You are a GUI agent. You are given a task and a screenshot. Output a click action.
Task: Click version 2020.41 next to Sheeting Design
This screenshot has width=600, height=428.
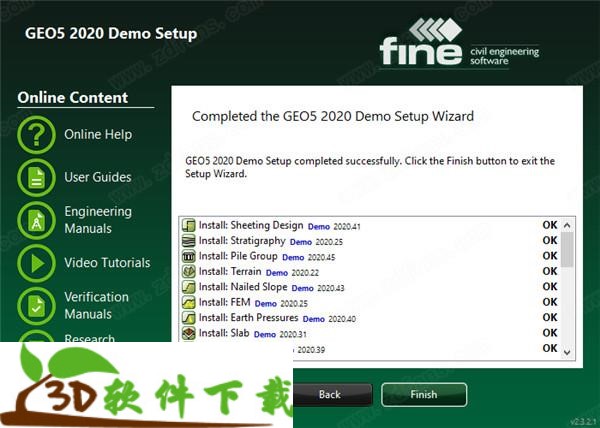click(347, 227)
